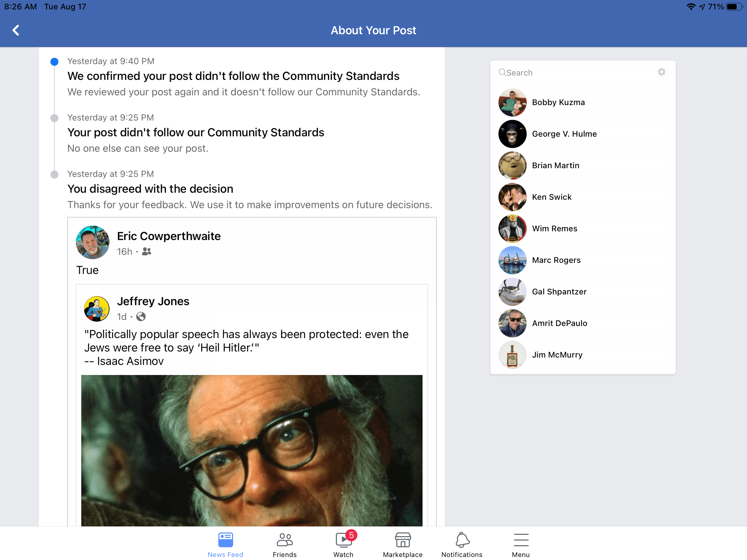Open Eric Cowperthwaite's profile name
This screenshot has height=560, width=747.
point(169,236)
